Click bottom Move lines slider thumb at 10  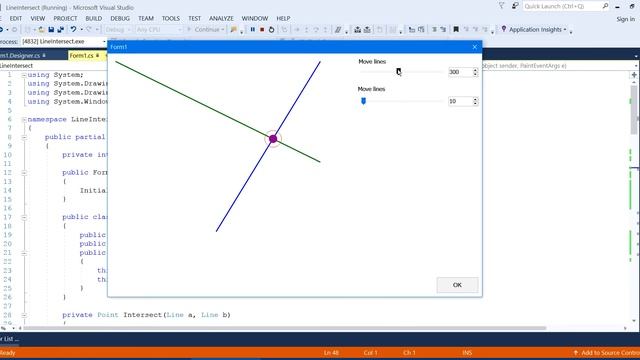click(363, 101)
